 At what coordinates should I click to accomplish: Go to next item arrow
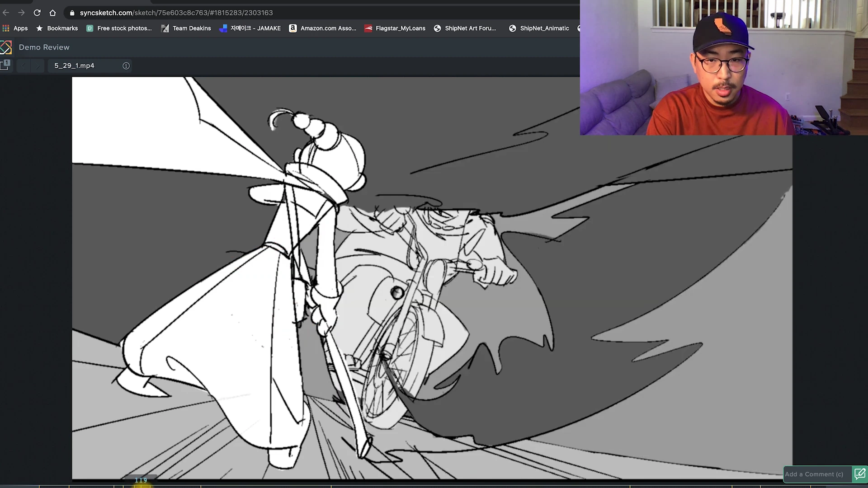coord(38,66)
